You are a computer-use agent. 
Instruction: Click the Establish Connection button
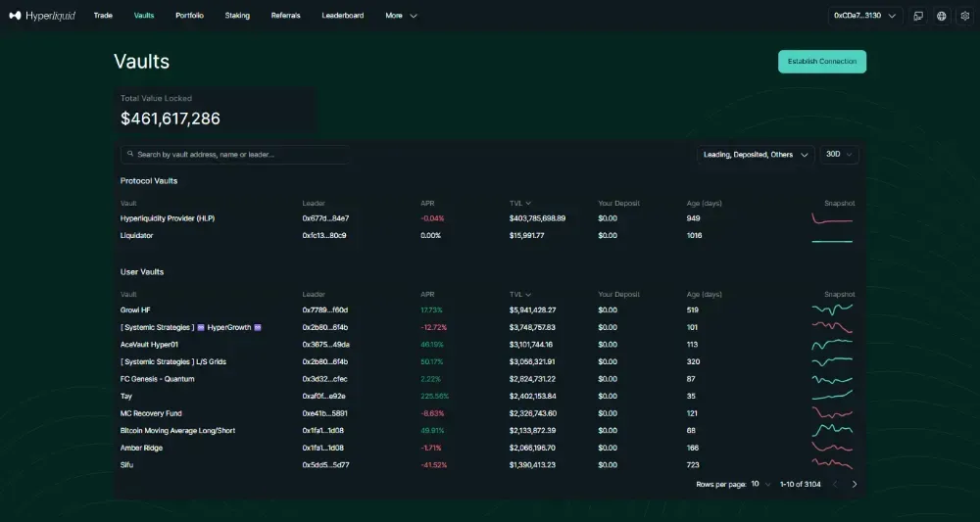821,62
